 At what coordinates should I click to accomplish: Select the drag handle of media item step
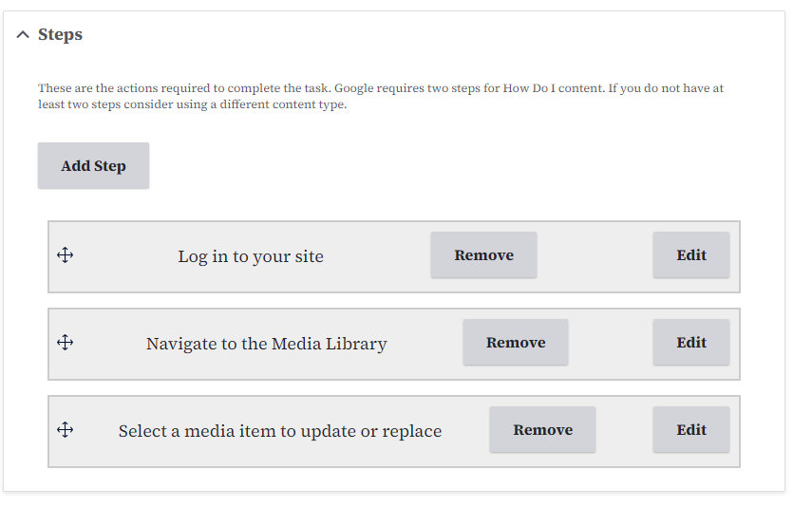[x=66, y=430]
